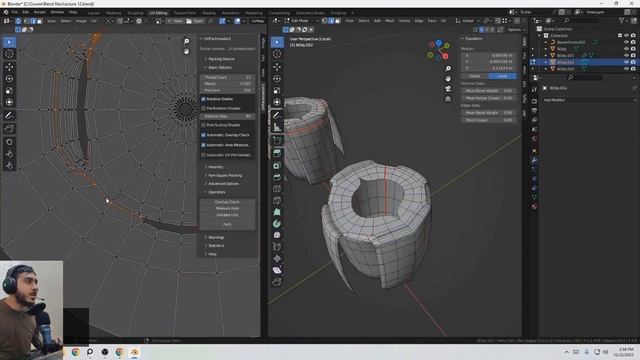
Task: Click the Measure Area operator button
Action: point(227,208)
